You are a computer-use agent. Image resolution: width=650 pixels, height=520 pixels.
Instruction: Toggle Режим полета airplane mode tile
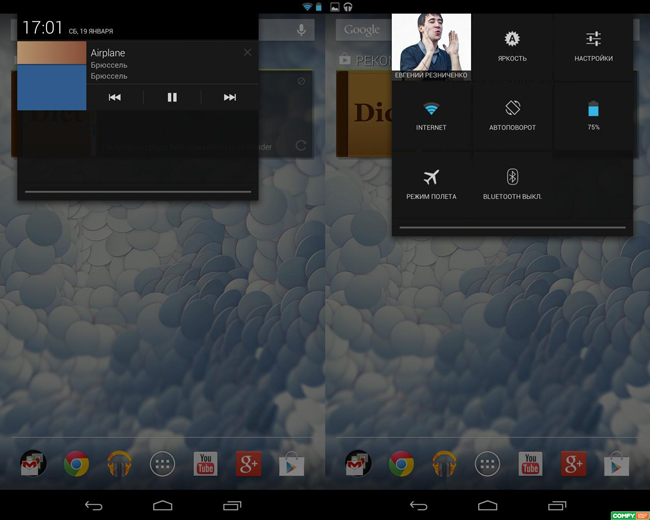tap(431, 185)
